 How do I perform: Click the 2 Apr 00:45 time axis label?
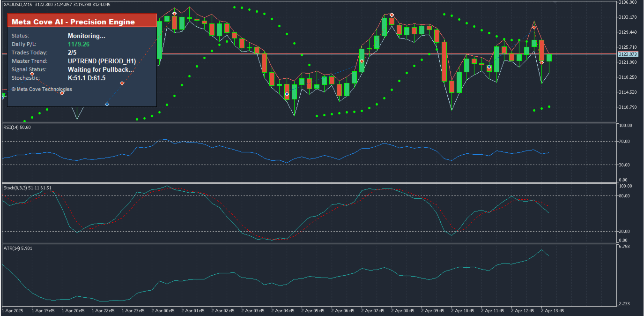(163, 310)
